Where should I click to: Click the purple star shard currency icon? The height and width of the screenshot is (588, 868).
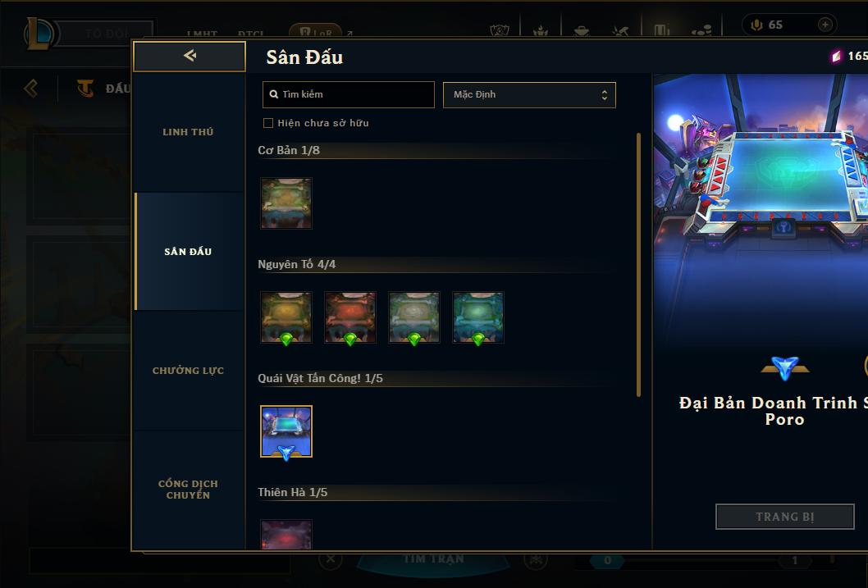point(836,56)
